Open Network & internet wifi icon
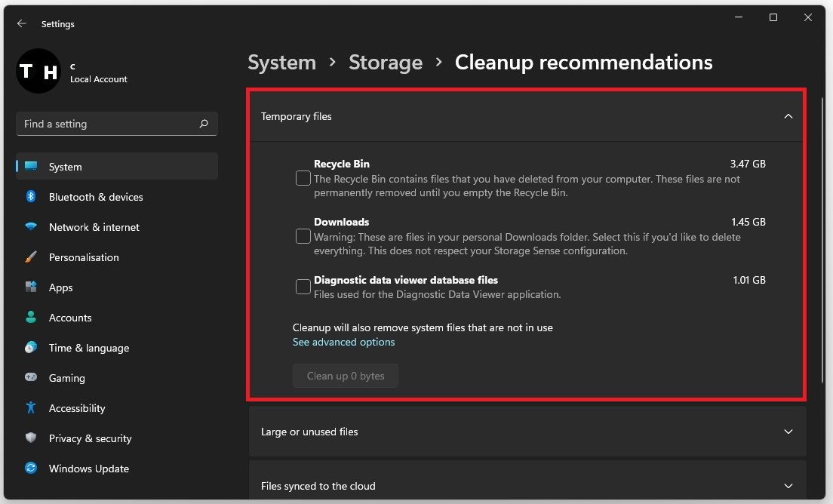This screenshot has height=504, width=833. point(31,227)
